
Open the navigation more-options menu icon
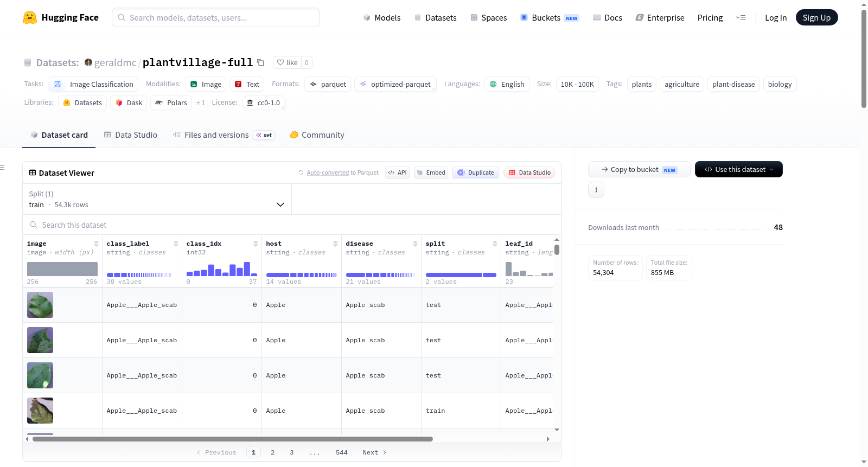click(x=741, y=17)
